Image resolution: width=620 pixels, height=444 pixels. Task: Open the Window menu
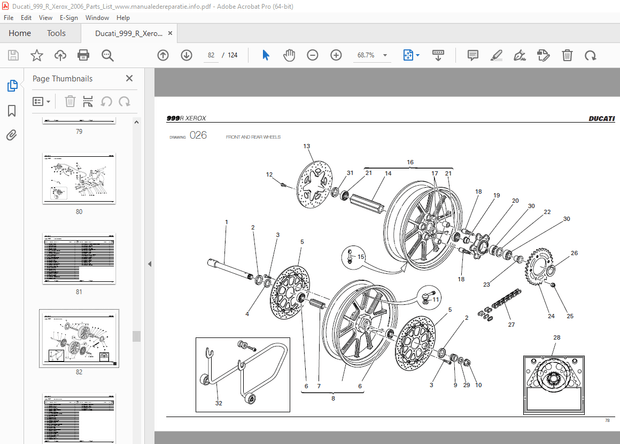tap(97, 18)
